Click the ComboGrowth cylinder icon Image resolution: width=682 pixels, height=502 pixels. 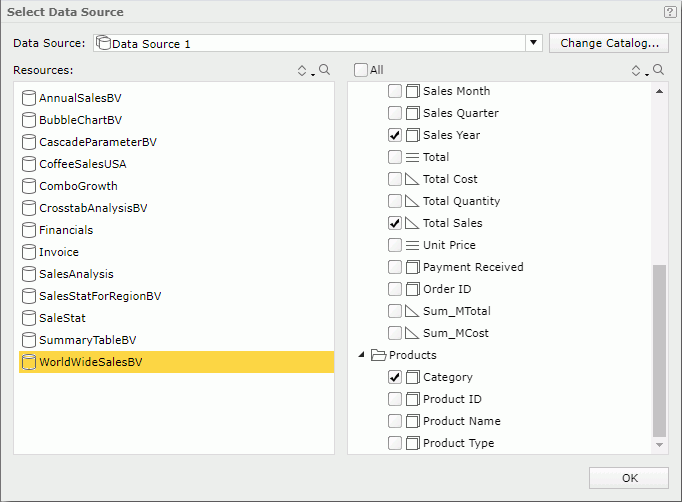pos(29,186)
